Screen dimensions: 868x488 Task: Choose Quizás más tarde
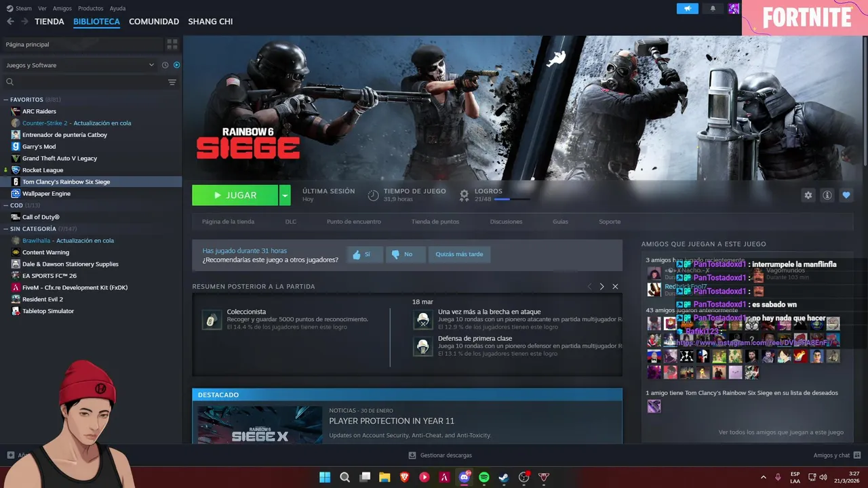(x=459, y=254)
